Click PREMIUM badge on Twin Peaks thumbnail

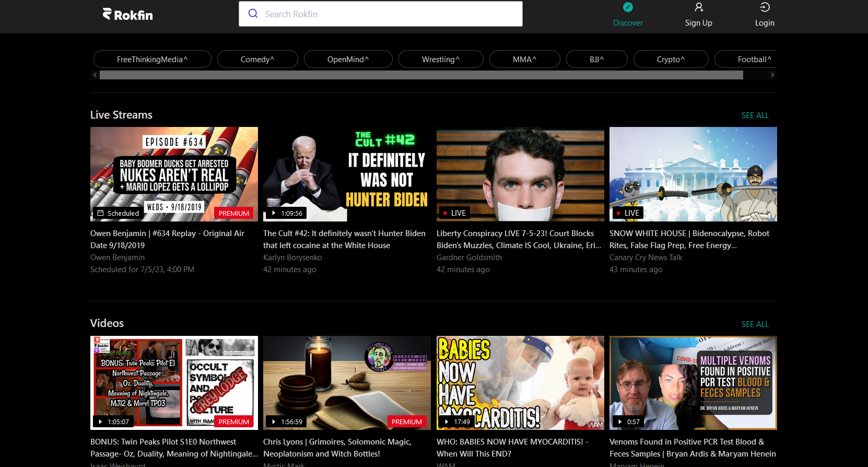pyautogui.click(x=233, y=422)
